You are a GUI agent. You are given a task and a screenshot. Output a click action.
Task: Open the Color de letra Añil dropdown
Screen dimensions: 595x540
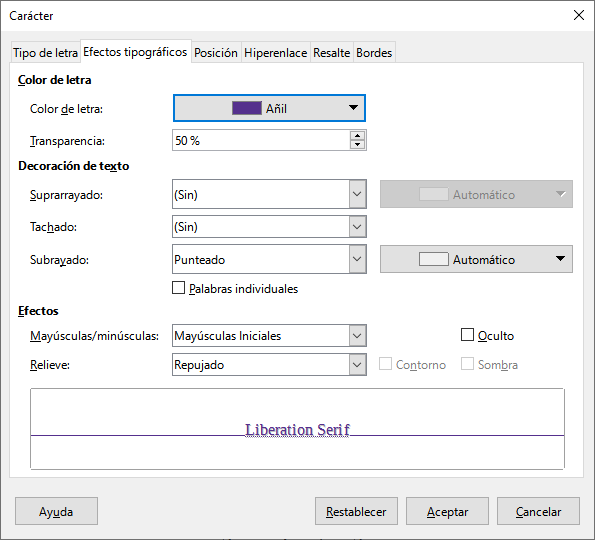(x=269, y=108)
